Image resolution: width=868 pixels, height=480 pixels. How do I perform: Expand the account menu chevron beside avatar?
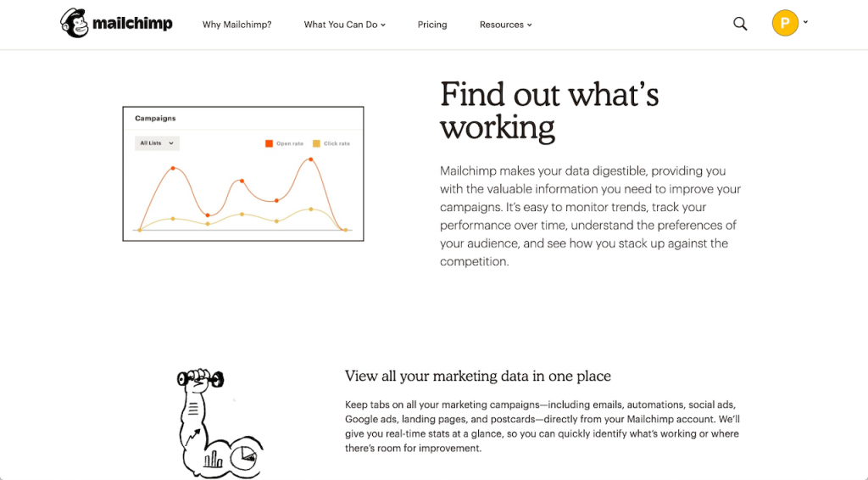(x=805, y=22)
